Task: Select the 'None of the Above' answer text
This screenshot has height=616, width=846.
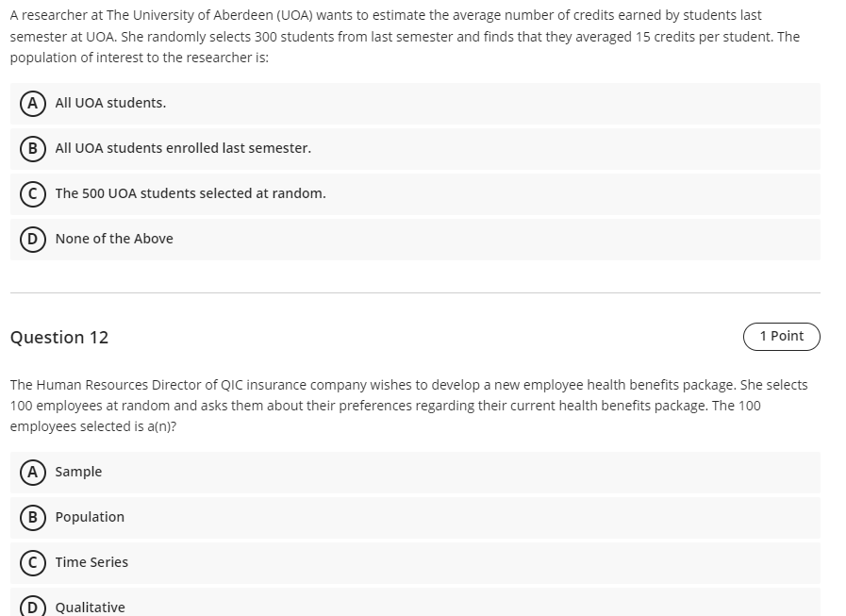Action: click(x=114, y=239)
